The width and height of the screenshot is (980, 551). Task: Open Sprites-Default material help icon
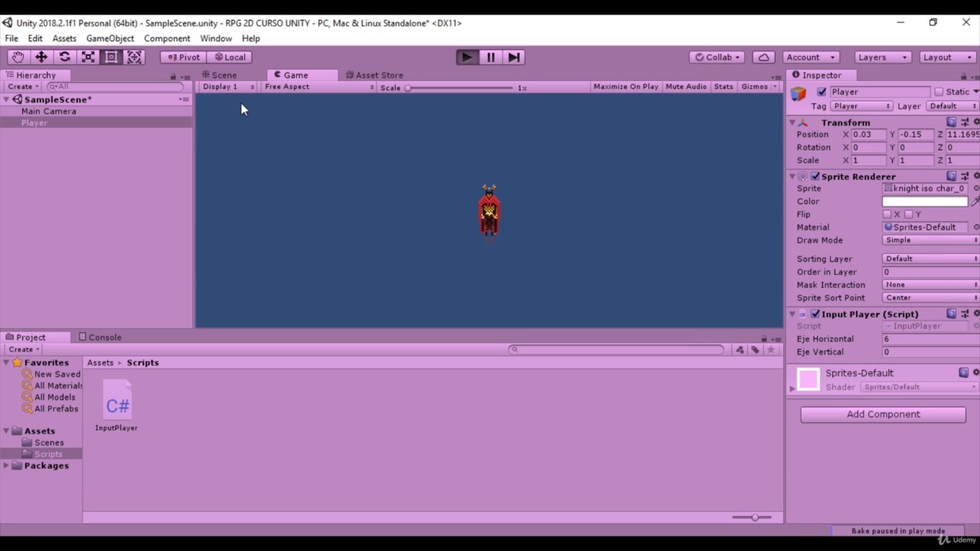pyautogui.click(x=963, y=373)
